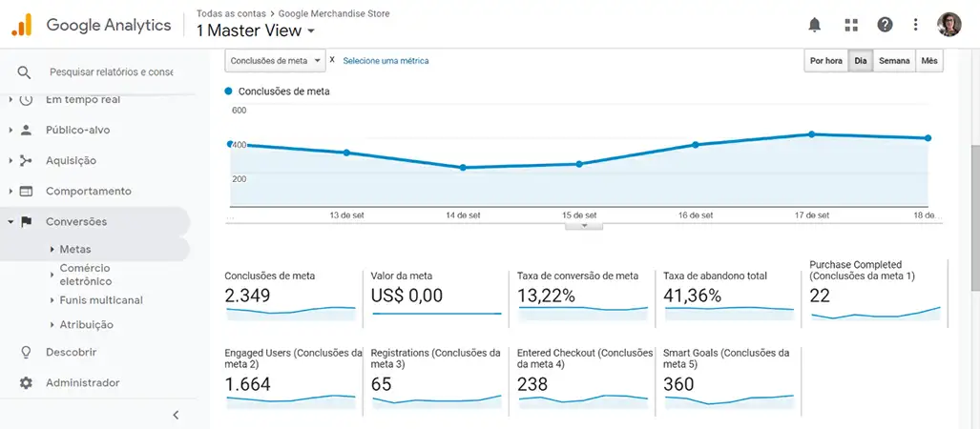Open the 1 Master View selector
980x429 pixels.
[255, 31]
